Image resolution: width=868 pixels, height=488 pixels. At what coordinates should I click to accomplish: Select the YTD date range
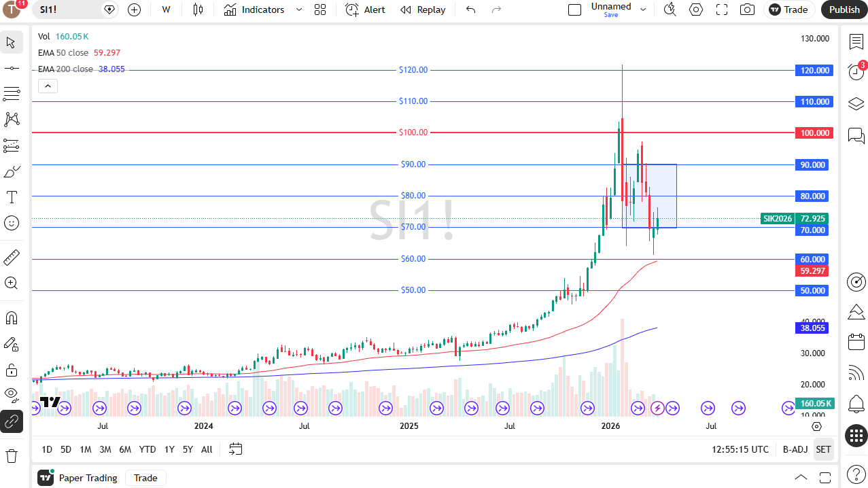pos(147,449)
